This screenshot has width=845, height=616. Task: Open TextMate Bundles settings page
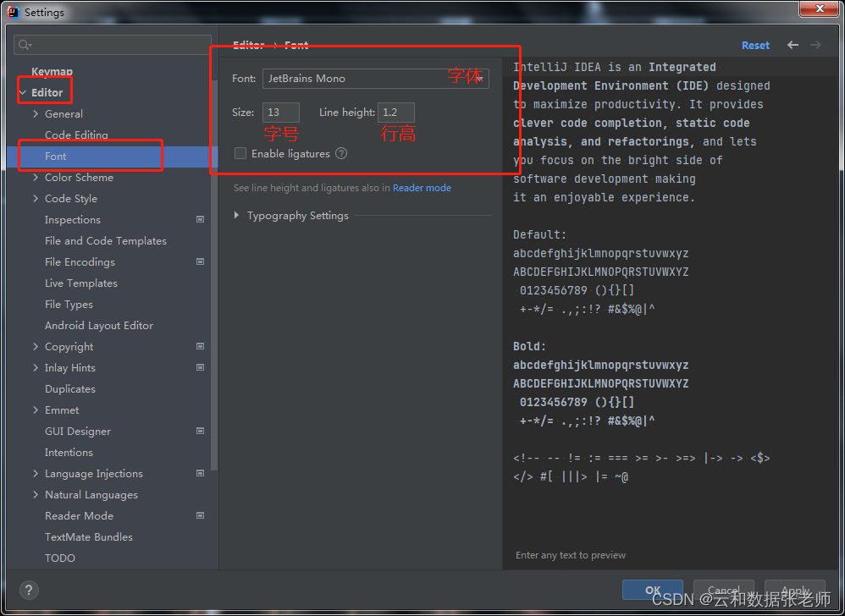tap(89, 536)
